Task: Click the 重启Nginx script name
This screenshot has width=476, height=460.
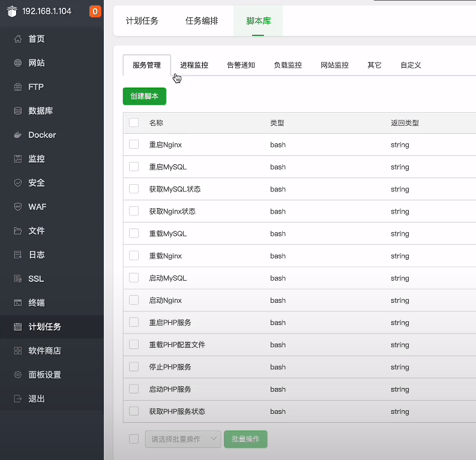Action: click(x=166, y=145)
